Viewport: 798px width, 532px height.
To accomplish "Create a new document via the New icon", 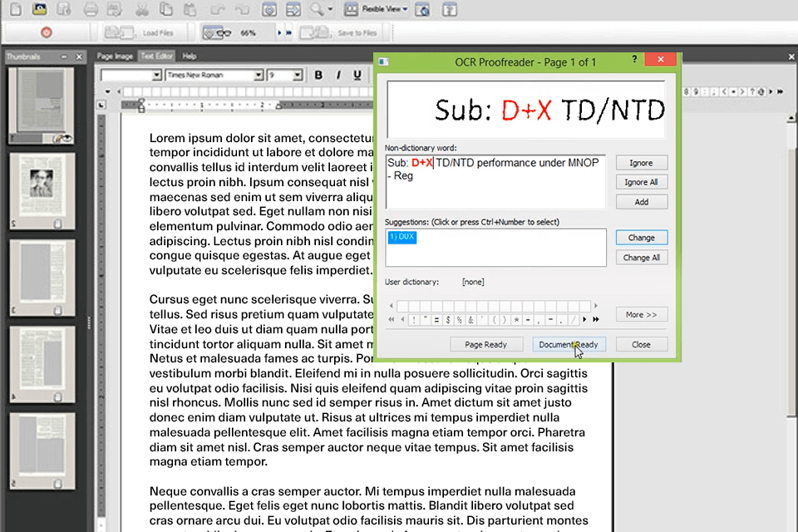I will (x=15, y=9).
